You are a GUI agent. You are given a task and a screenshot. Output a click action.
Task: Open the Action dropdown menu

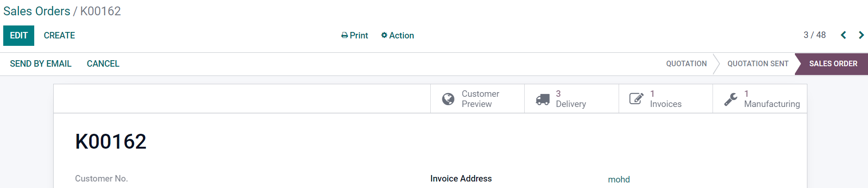tap(397, 36)
